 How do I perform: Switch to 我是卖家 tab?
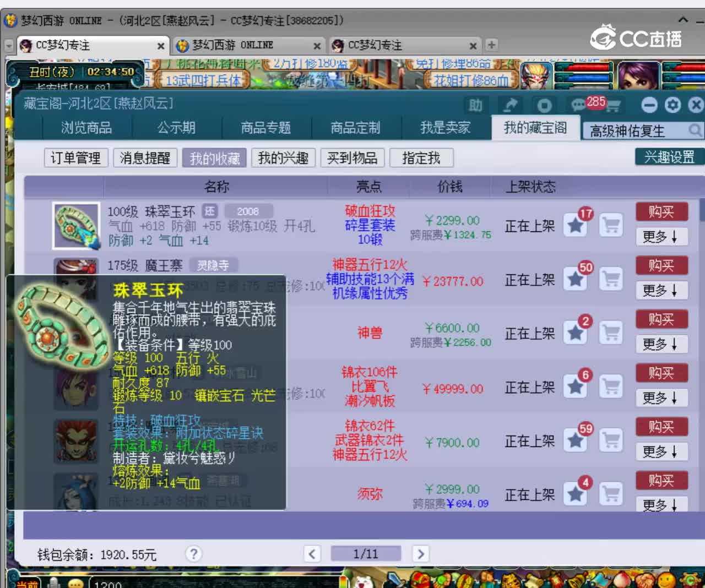(x=445, y=128)
